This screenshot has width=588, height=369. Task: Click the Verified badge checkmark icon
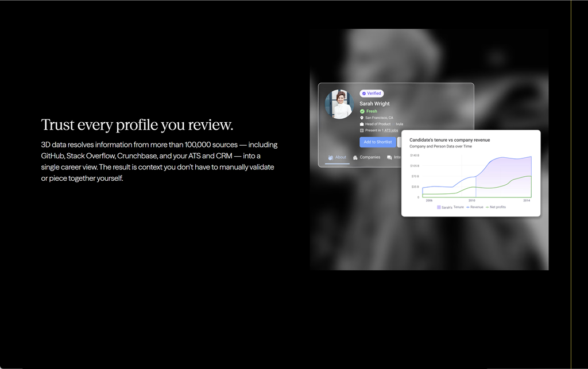tap(364, 94)
